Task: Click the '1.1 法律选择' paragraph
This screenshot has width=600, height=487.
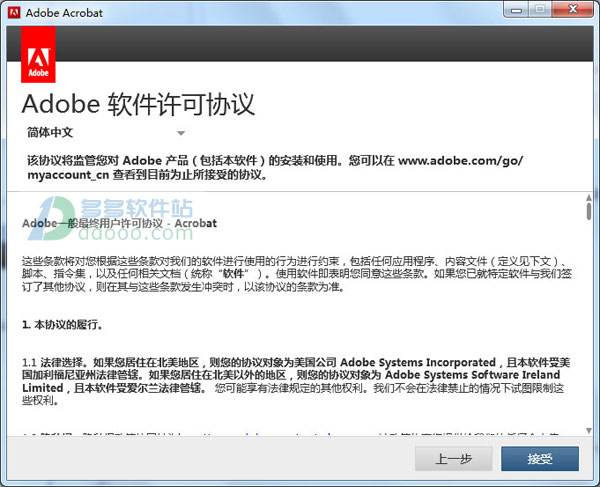Action: [297, 381]
